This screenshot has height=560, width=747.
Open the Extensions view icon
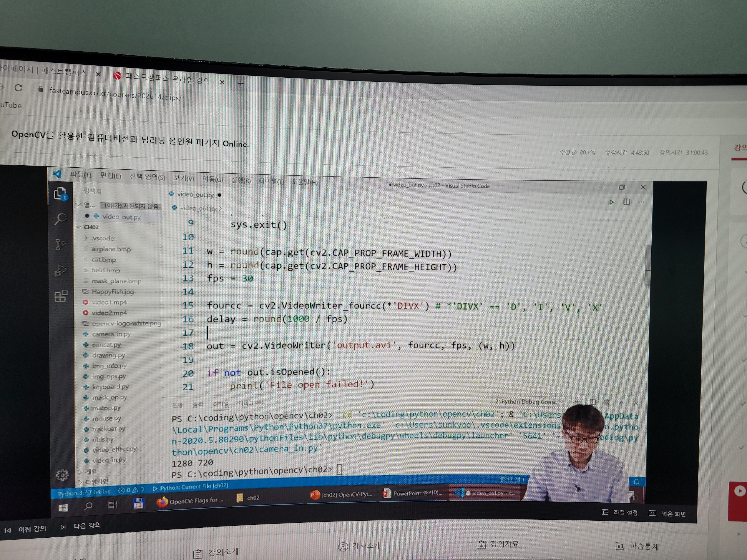[x=61, y=296]
